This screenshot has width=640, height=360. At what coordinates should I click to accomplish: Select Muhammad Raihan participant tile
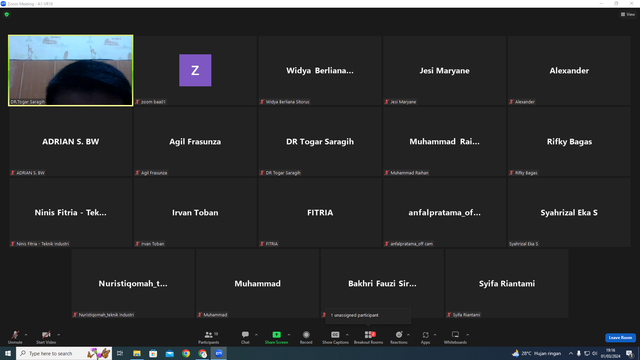coord(444,141)
